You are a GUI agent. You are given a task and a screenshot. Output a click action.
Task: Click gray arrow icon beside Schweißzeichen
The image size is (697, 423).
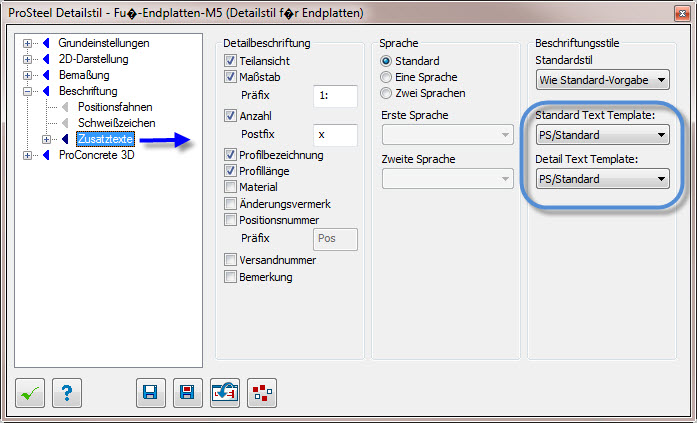(65, 123)
